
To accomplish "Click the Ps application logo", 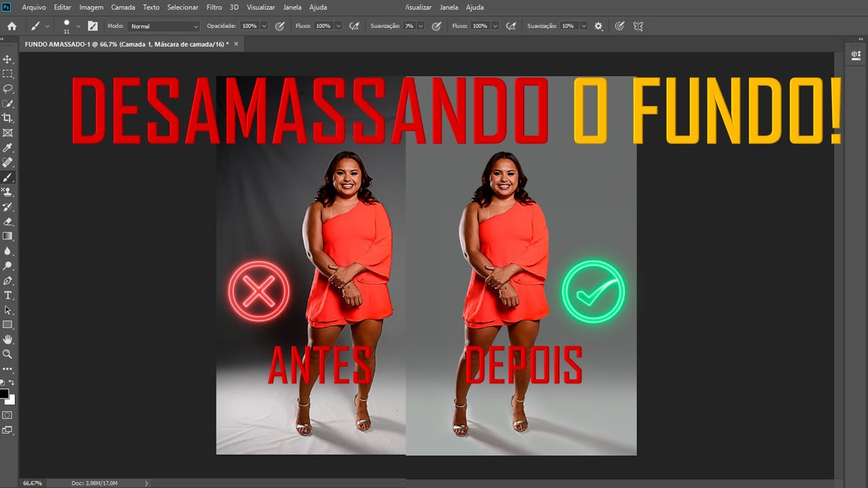I will (7, 7).
